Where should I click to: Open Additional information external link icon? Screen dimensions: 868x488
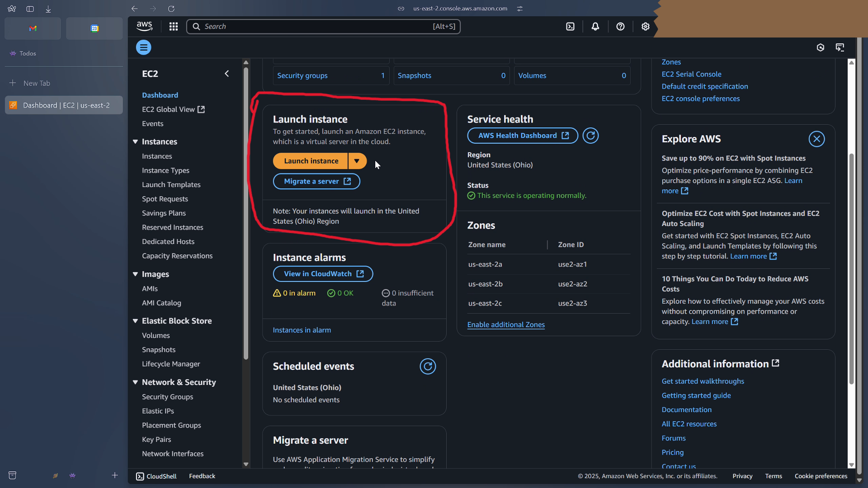pos(776,363)
